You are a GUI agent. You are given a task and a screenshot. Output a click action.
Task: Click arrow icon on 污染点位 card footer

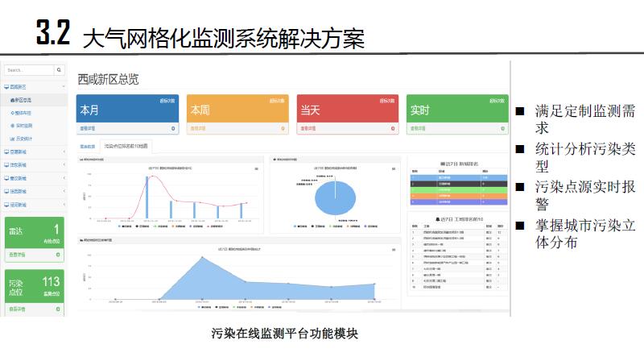pyautogui.click(x=59, y=309)
